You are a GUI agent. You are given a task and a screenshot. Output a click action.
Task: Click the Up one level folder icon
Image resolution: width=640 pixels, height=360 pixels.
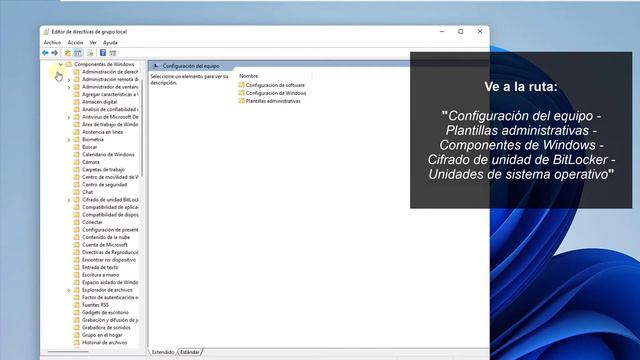pyautogui.click(x=68, y=53)
